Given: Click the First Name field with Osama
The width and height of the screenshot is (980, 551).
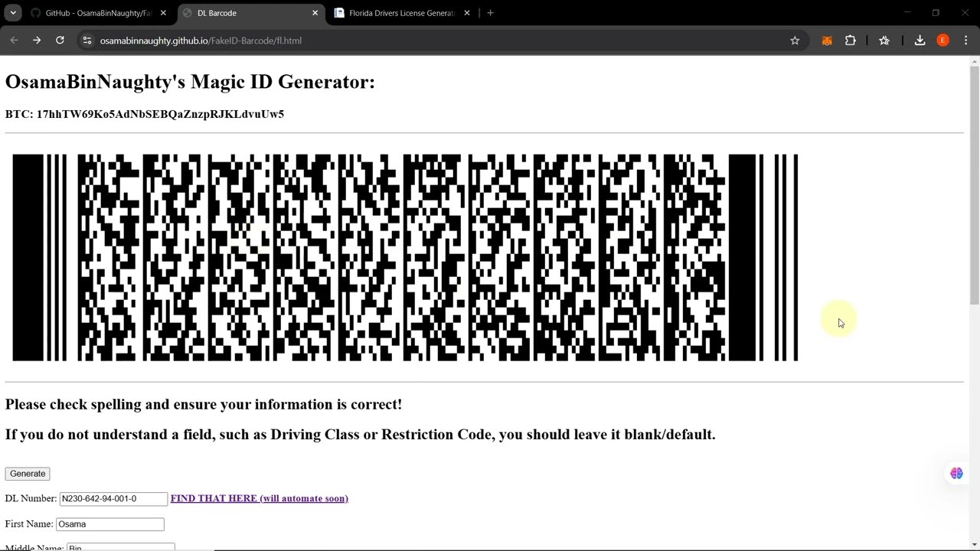Looking at the screenshot, I should (x=110, y=524).
